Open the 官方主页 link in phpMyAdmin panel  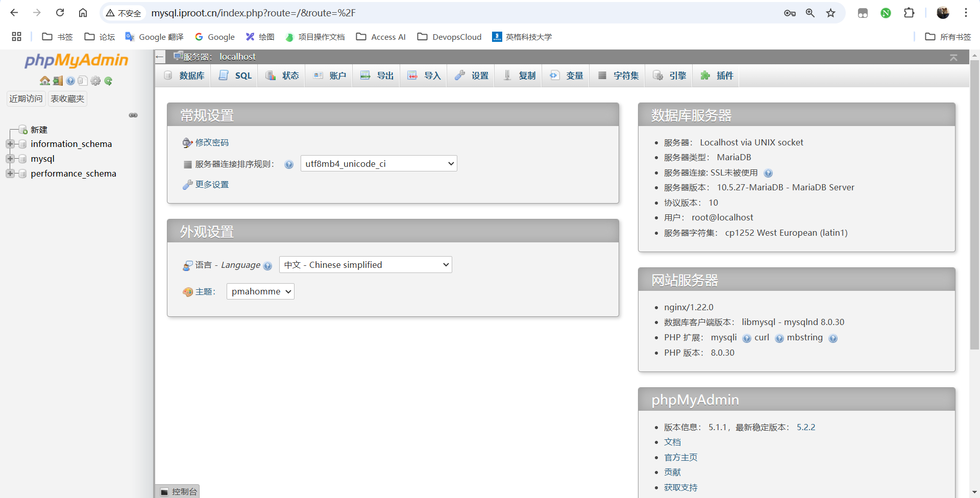(x=680, y=457)
